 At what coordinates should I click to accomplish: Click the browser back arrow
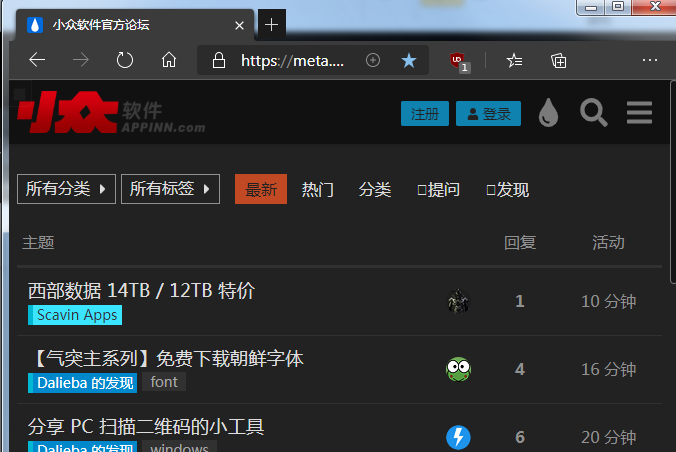(37, 60)
